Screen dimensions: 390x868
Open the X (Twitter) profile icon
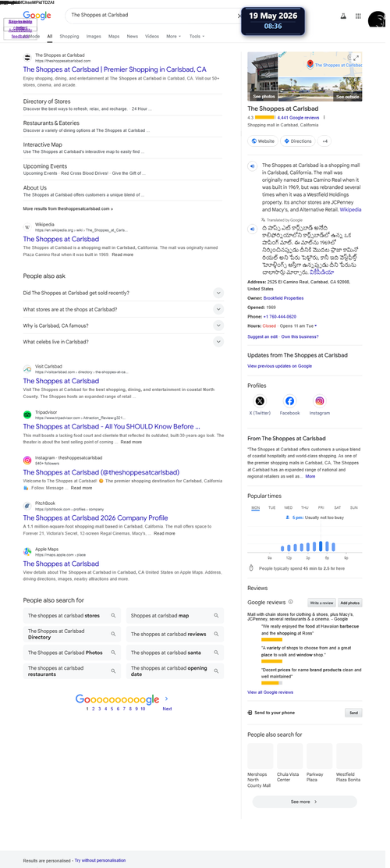[x=260, y=400]
